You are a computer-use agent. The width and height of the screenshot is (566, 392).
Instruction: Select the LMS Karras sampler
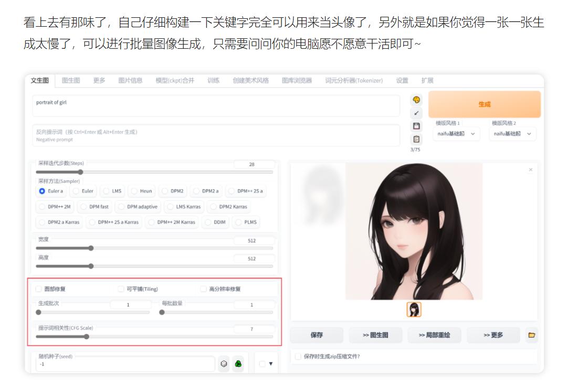pyautogui.click(x=184, y=207)
